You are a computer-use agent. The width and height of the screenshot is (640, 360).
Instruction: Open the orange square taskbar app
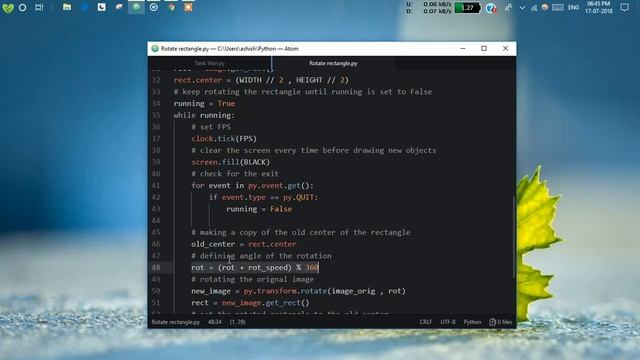pyautogui.click(x=188, y=7)
